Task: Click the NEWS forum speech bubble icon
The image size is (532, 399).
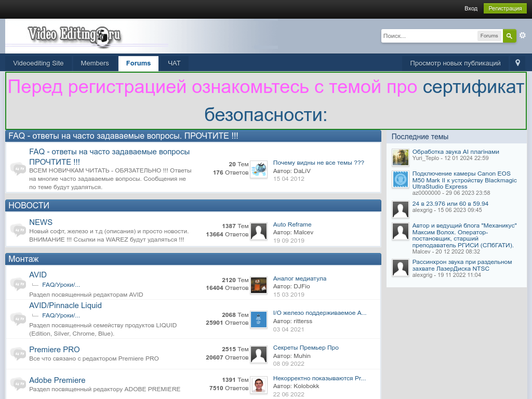Action: pyautogui.click(x=18, y=230)
